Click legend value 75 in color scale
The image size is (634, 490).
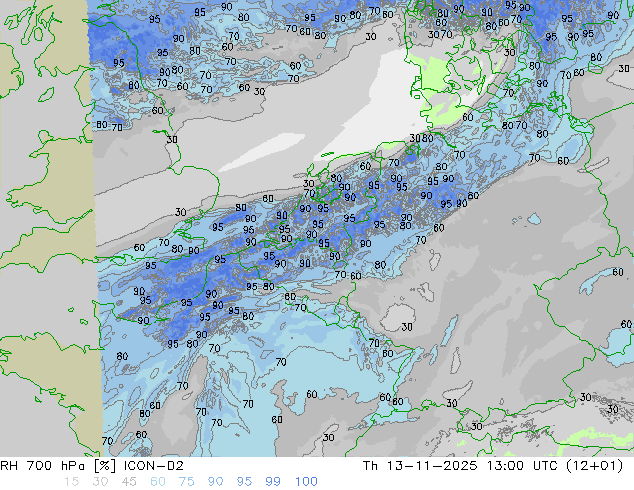(x=186, y=482)
